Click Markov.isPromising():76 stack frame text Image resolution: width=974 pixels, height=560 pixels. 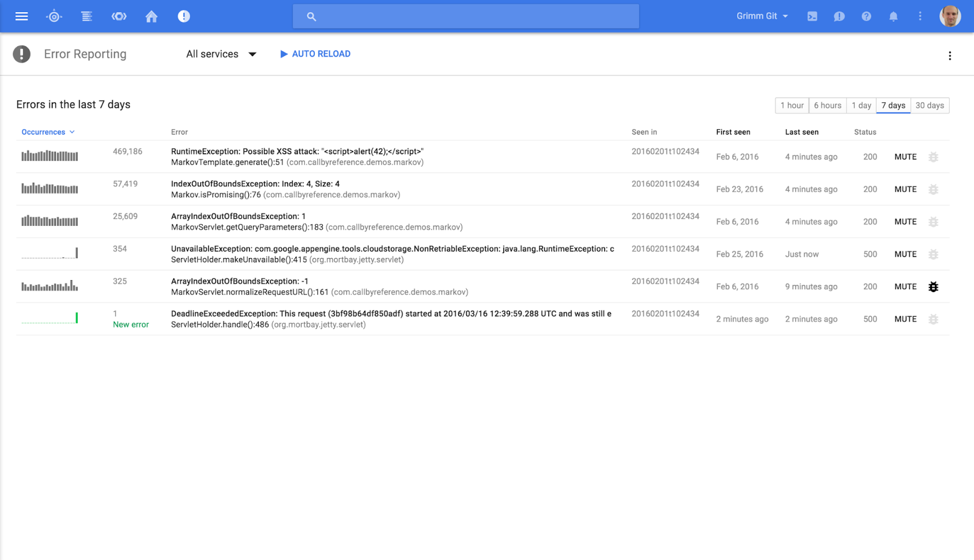click(x=216, y=195)
